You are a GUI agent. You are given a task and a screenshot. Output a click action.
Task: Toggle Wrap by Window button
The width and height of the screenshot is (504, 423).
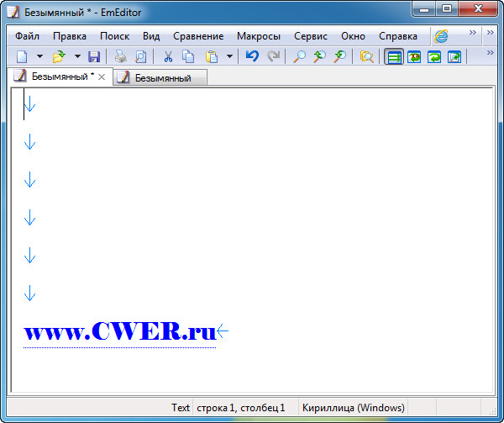point(434,57)
